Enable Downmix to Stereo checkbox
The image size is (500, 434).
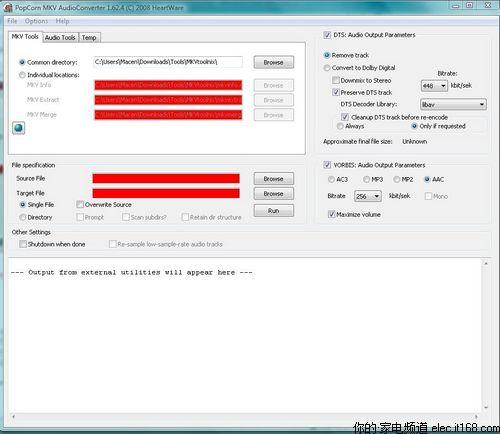(336, 80)
